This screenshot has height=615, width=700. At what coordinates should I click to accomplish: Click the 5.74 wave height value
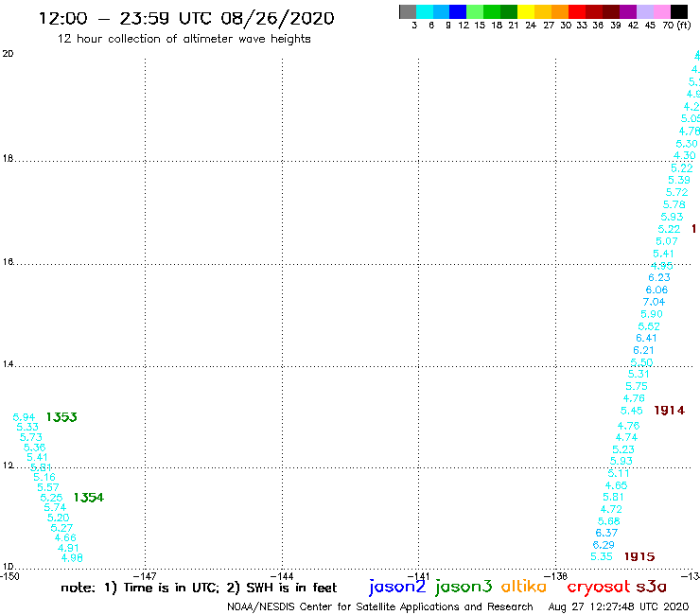click(x=55, y=507)
